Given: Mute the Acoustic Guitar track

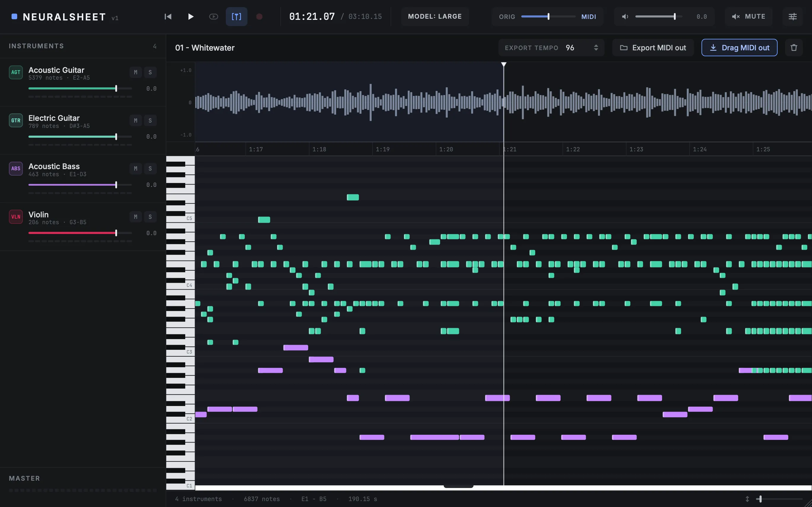Looking at the screenshot, I should 135,73.
